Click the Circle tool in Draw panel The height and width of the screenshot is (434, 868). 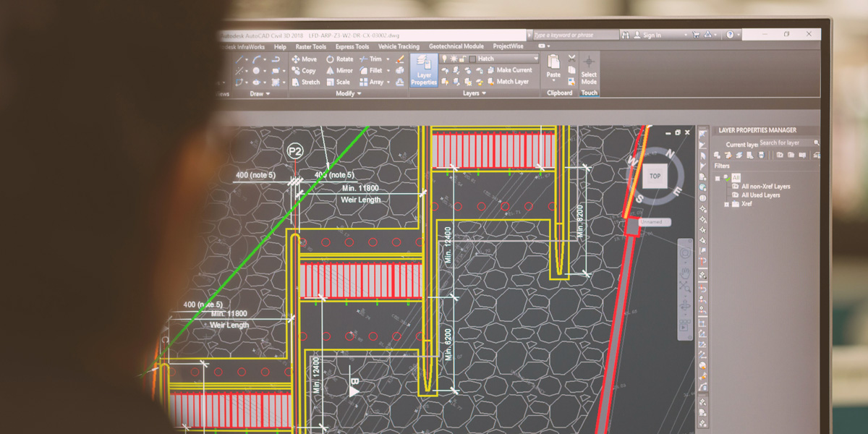pos(255,70)
